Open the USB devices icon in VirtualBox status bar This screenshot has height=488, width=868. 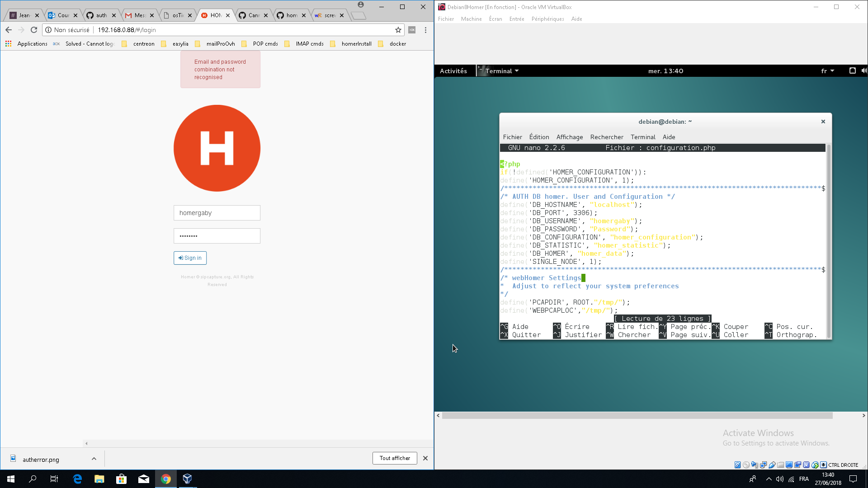772,465
